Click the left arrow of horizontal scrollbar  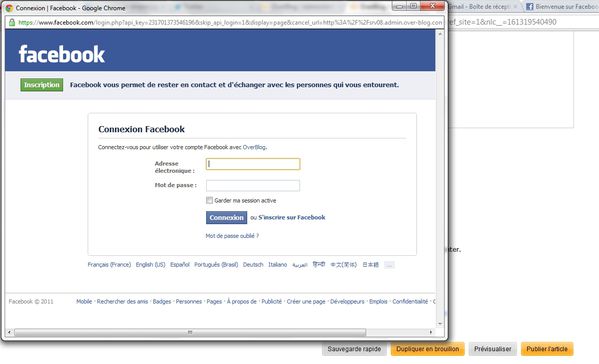[9, 332]
